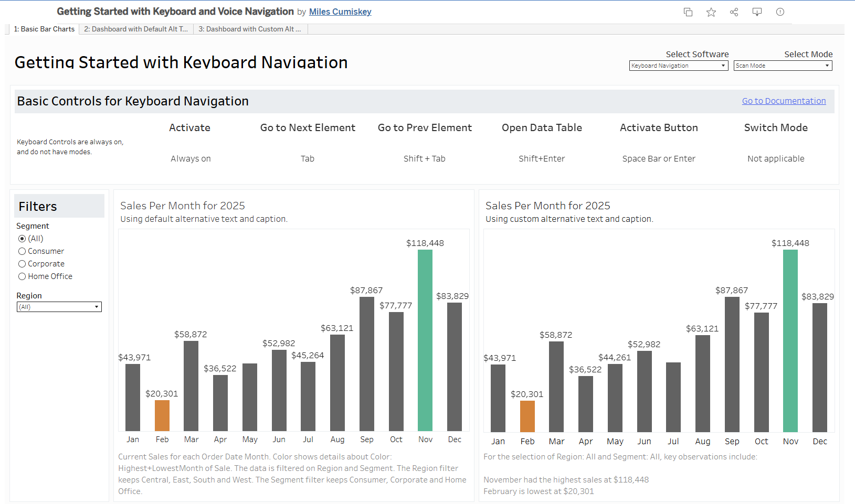Copy the workbook using the duplicate icon

pyautogui.click(x=688, y=12)
